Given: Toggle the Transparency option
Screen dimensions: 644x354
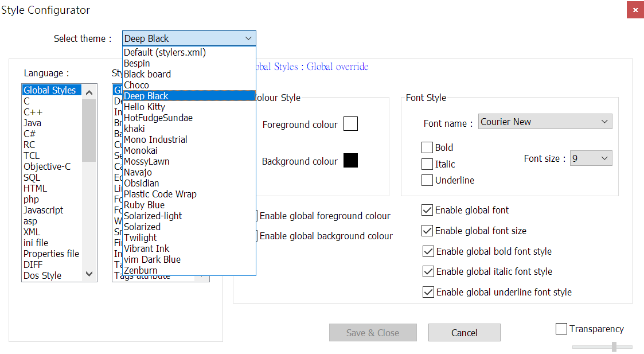Looking at the screenshot, I should pyautogui.click(x=561, y=328).
